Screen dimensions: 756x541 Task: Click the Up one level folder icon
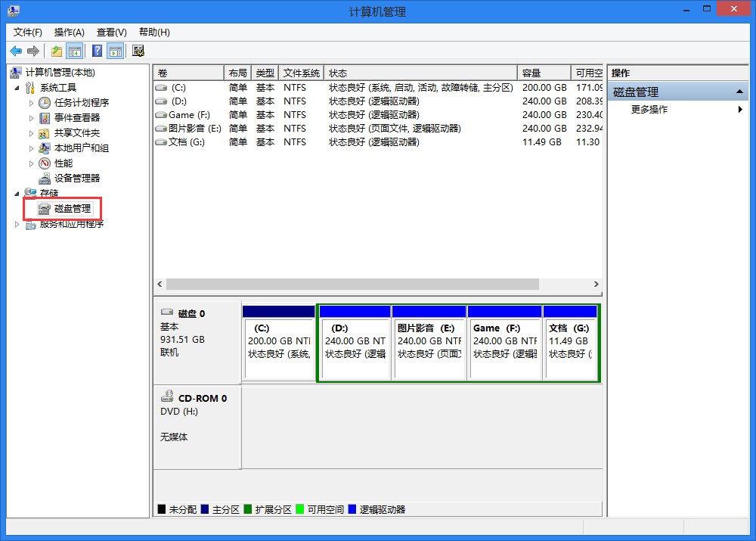coord(57,51)
